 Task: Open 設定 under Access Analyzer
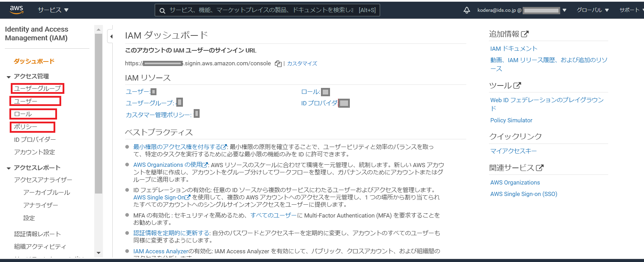pyautogui.click(x=29, y=218)
